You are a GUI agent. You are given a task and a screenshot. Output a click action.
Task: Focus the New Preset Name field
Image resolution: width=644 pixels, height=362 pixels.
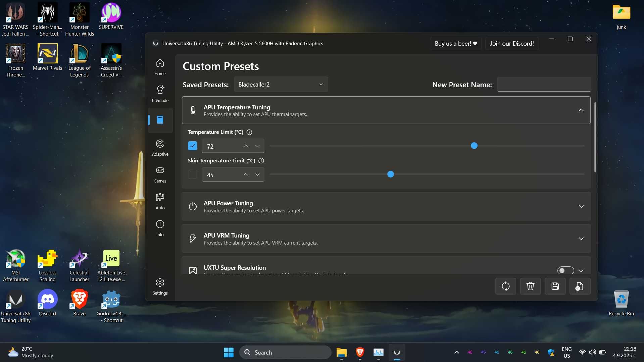[544, 84]
